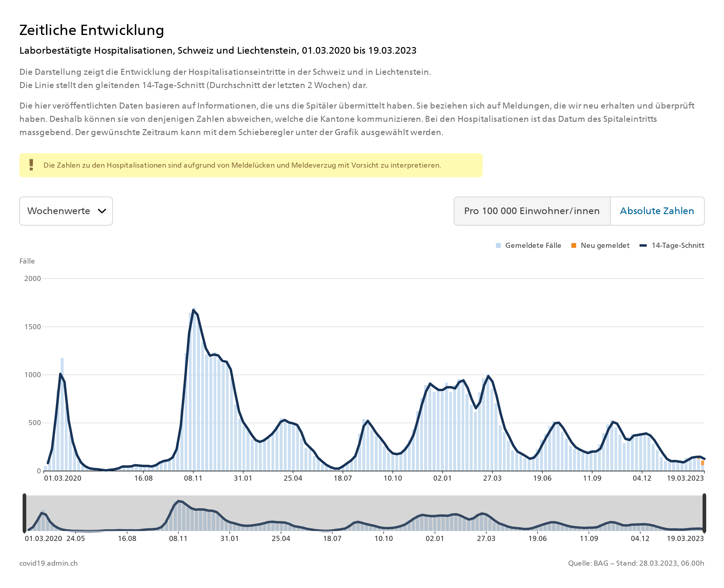Click the yellow warning exclamation icon

[31, 165]
